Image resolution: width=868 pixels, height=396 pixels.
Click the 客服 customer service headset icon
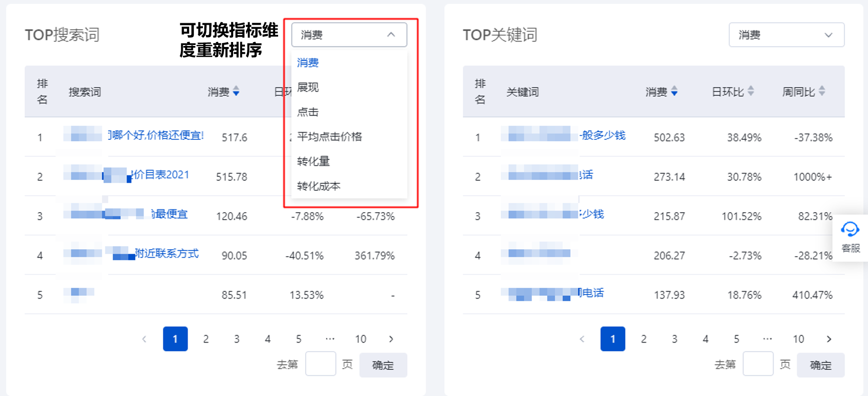tap(850, 230)
